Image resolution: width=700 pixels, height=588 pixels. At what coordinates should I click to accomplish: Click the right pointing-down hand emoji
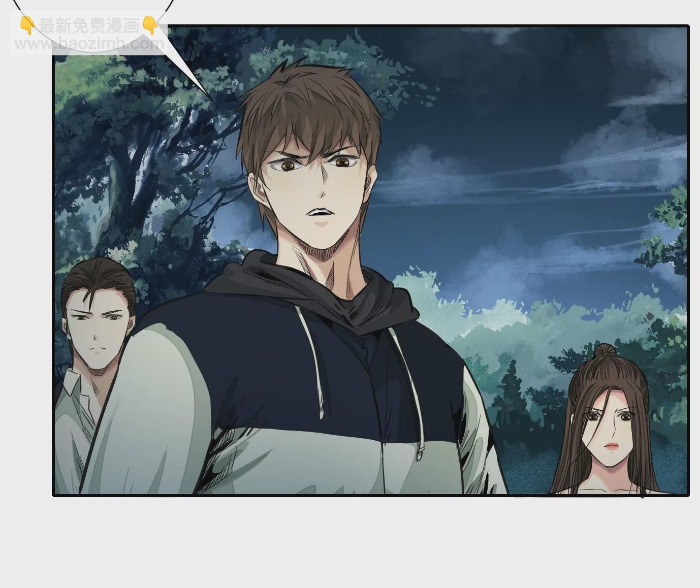pyautogui.click(x=150, y=25)
